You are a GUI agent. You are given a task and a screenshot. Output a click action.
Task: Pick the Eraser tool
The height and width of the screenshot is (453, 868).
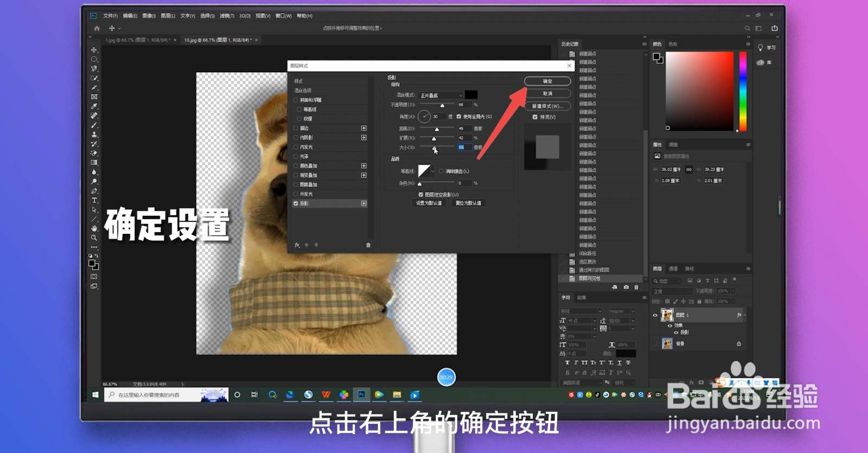pyautogui.click(x=94, y=153)
